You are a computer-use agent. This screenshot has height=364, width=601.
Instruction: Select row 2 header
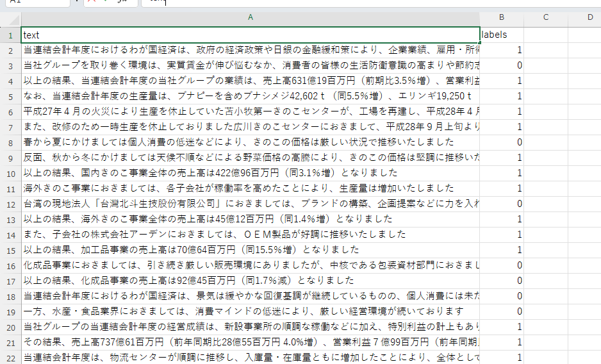click(x=10, y=50)
